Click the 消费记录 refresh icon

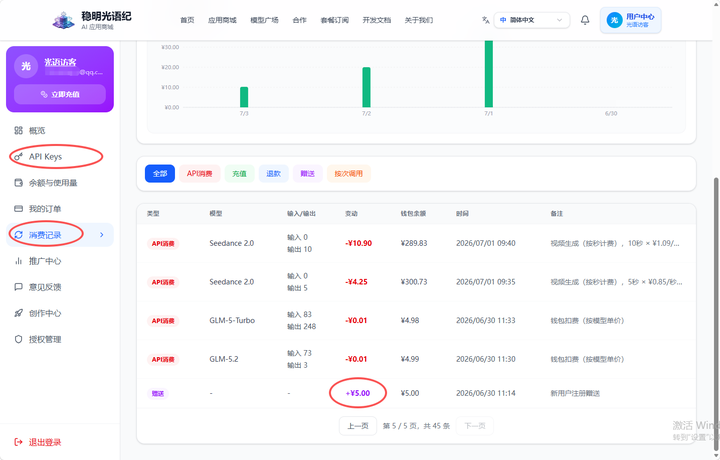pos(18,235)
